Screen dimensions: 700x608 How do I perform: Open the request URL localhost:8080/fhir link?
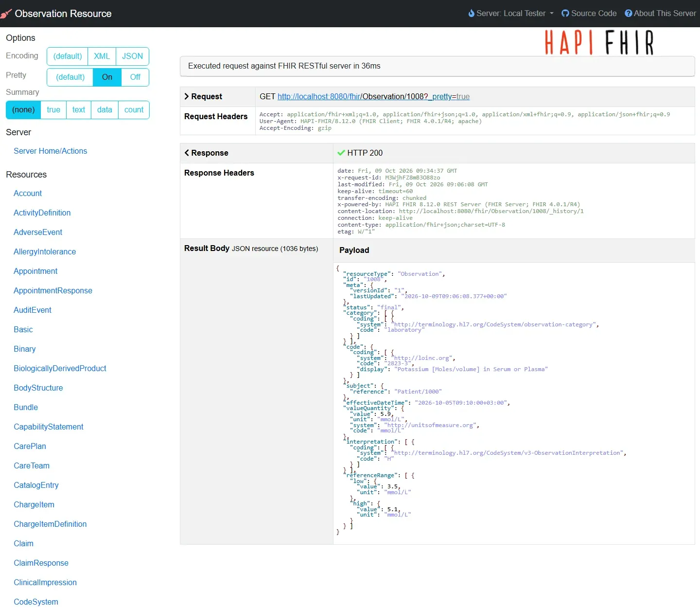click(373, 97)
